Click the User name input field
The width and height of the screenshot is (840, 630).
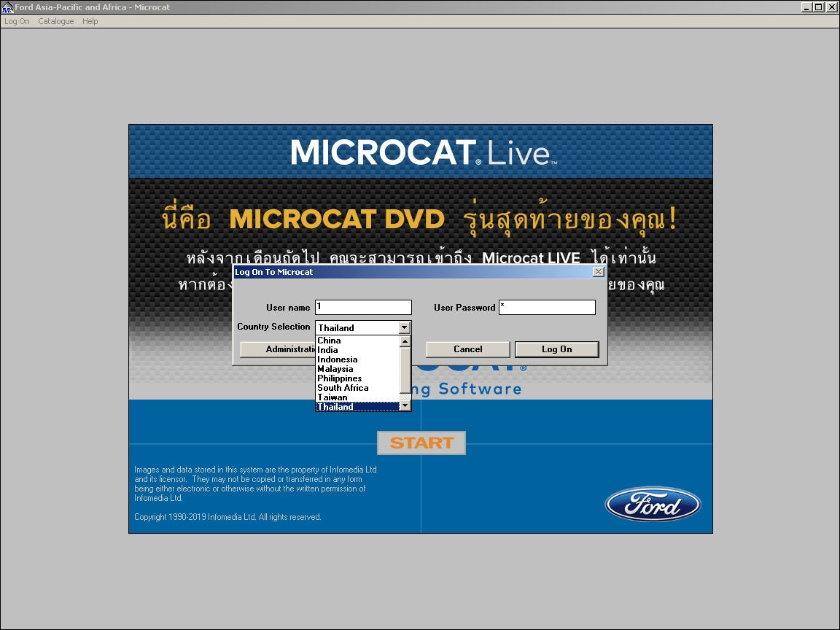pos(362,307)
